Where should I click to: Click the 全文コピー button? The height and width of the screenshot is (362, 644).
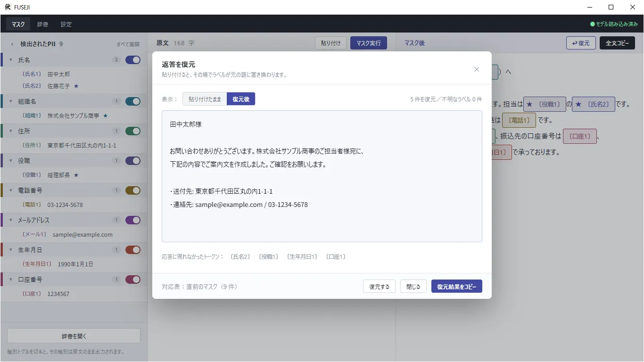pyautogui.click(x=617, y=43)
